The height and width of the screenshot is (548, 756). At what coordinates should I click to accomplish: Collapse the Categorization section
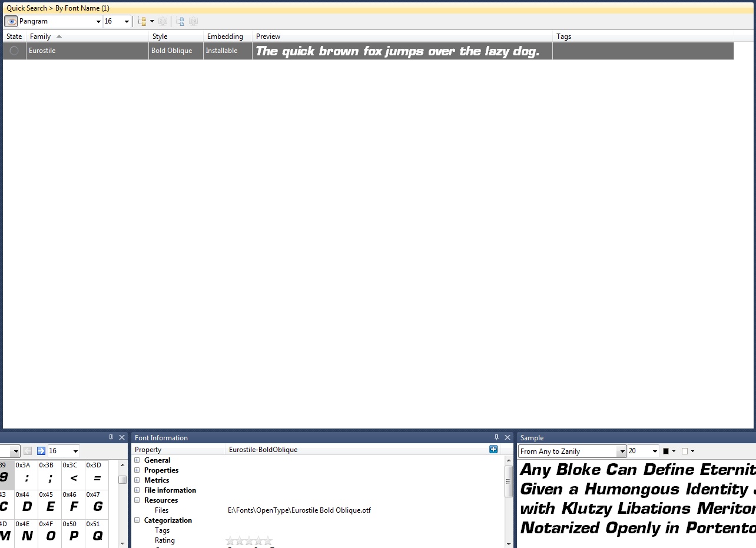click(x=137, y=520)
